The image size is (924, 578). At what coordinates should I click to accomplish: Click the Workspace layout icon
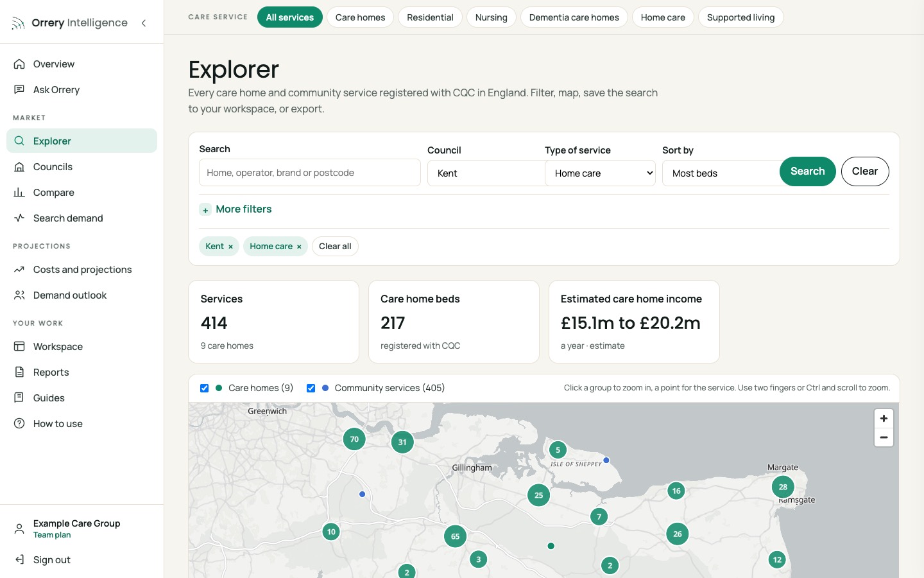tap(19, 347)
